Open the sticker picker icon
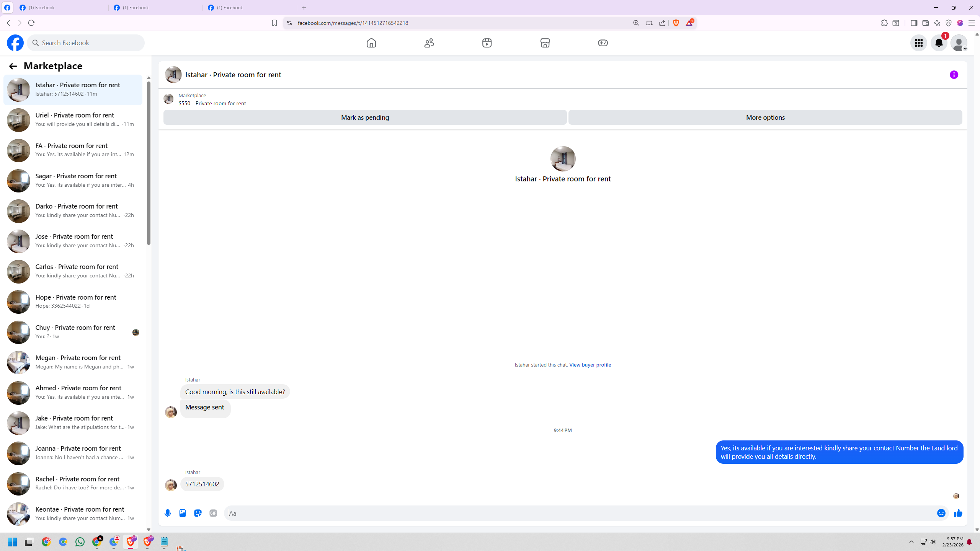The image size is (980, 551). point(198,513)
